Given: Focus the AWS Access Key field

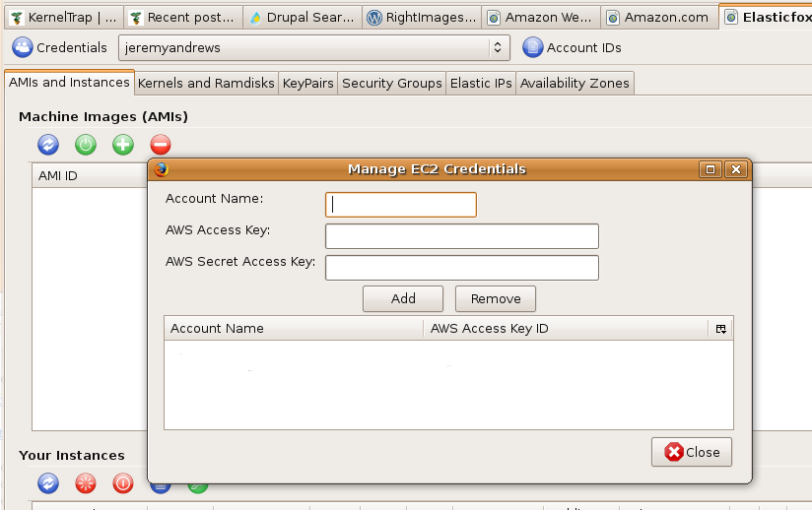Looking at the screenshot, I should pyautogui.click(x=461, y=236).
